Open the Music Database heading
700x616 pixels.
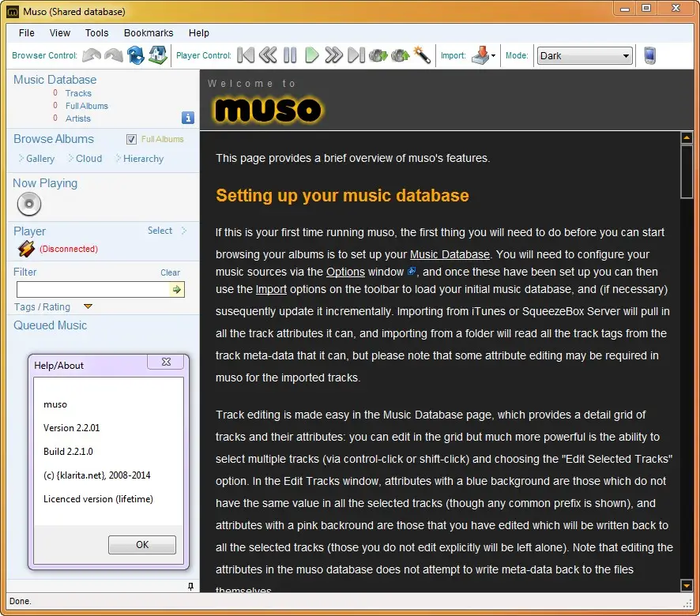point(55,80)
